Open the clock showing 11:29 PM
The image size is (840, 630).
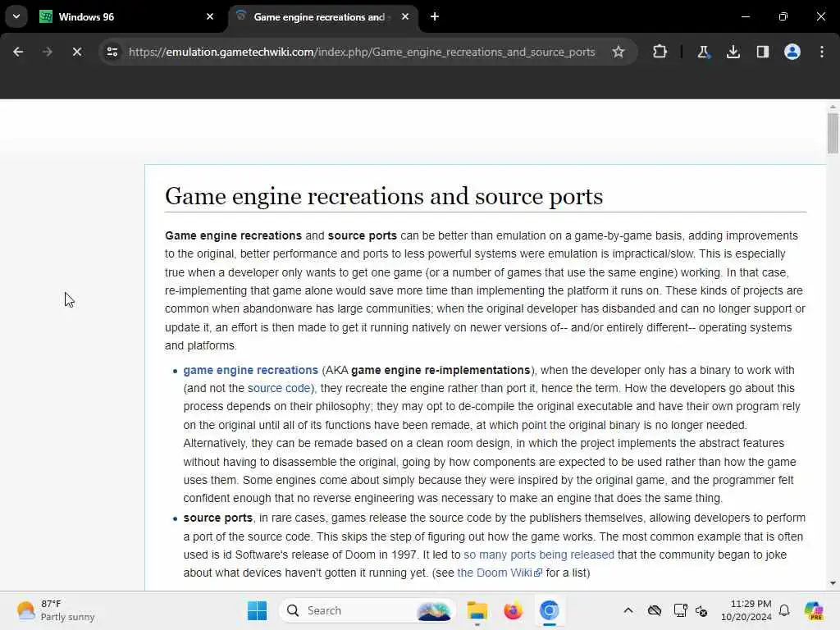(746, 610)
